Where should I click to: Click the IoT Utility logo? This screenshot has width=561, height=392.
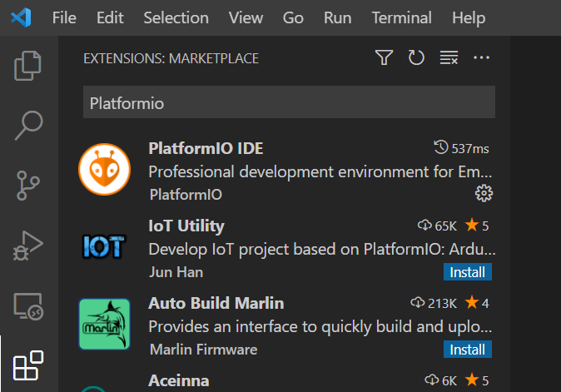click(104, 246)
